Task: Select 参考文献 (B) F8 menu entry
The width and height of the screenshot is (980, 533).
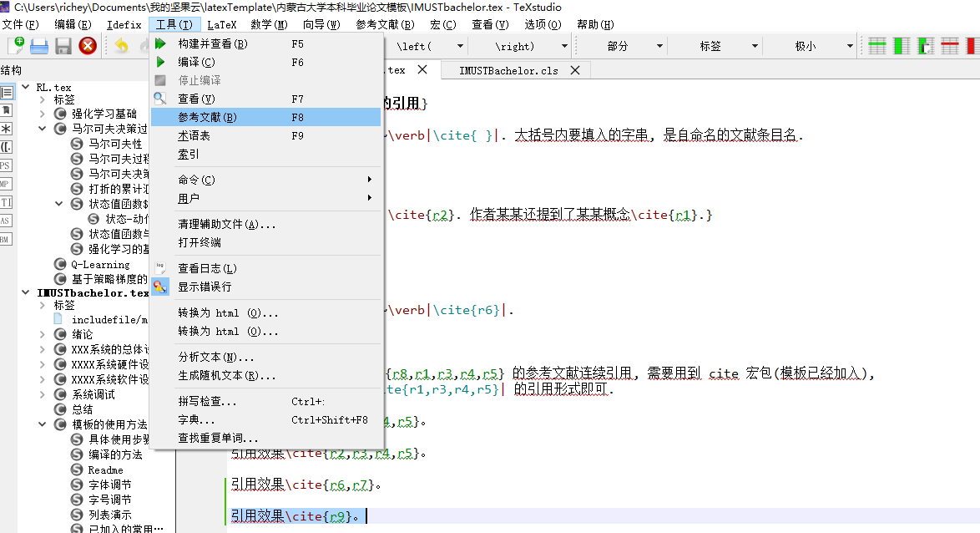Action: coord(265,117)
